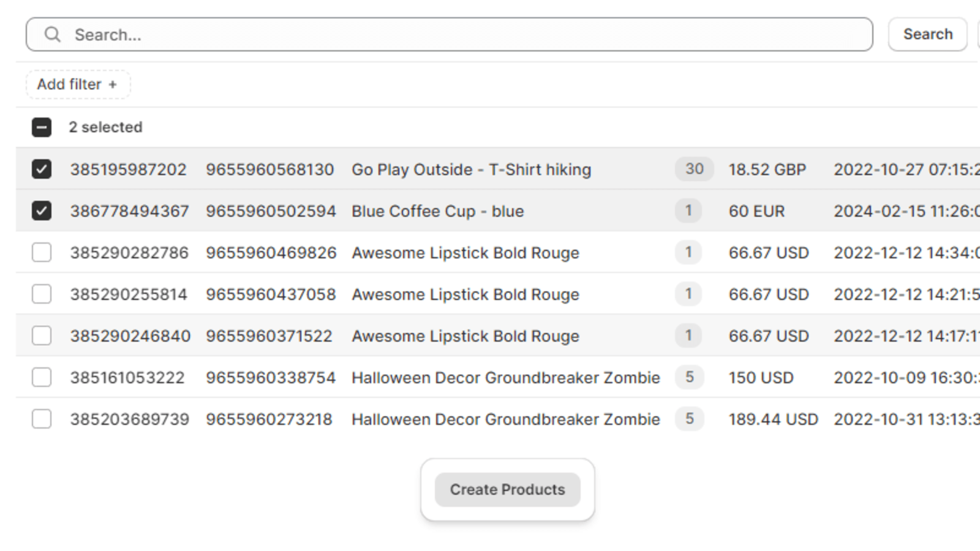Click the Go Play Outside product name
The height and width of the screenshot is (551, 980).
(x=471, y=169)
